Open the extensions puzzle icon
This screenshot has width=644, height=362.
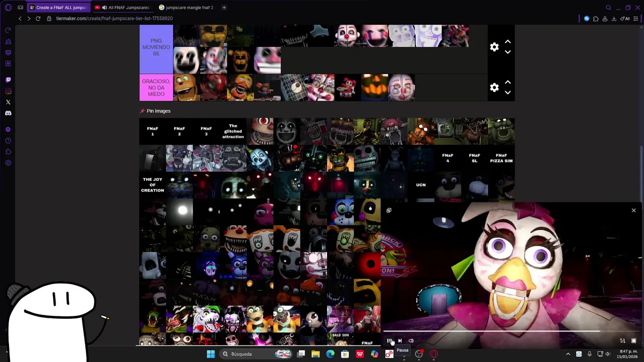point(596,19)
